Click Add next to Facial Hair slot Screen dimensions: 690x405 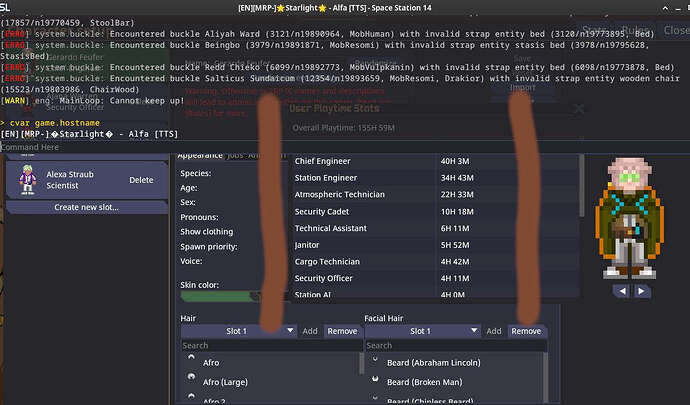494,331
